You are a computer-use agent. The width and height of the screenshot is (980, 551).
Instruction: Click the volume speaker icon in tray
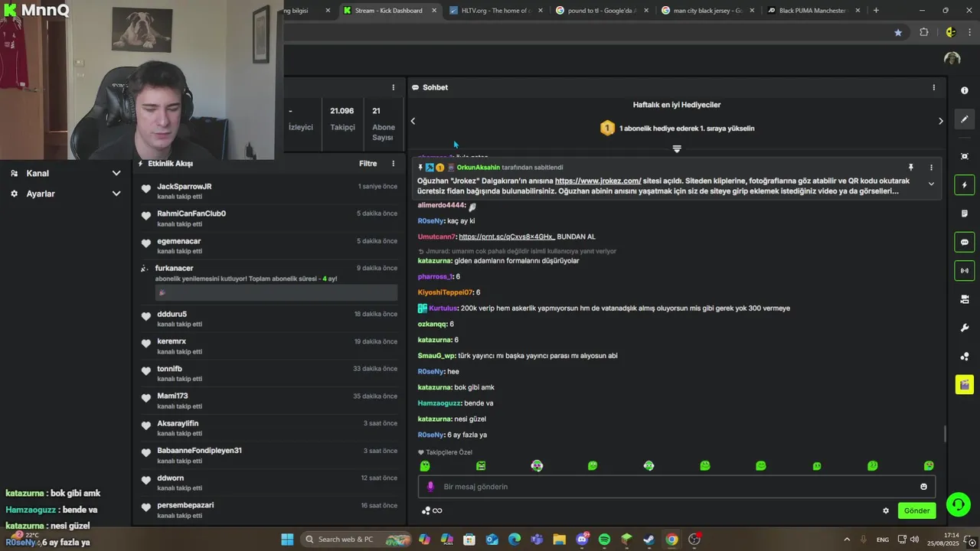point(914,540)
